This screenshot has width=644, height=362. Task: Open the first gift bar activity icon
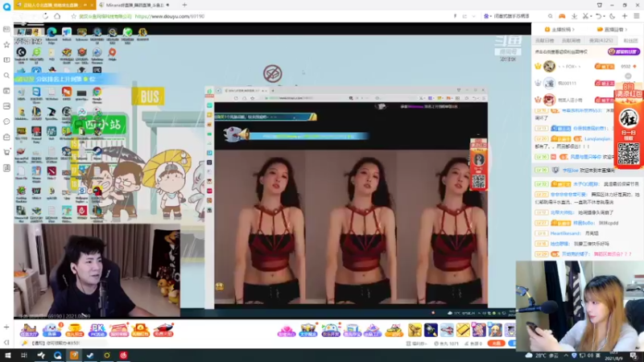pos(29,330)
